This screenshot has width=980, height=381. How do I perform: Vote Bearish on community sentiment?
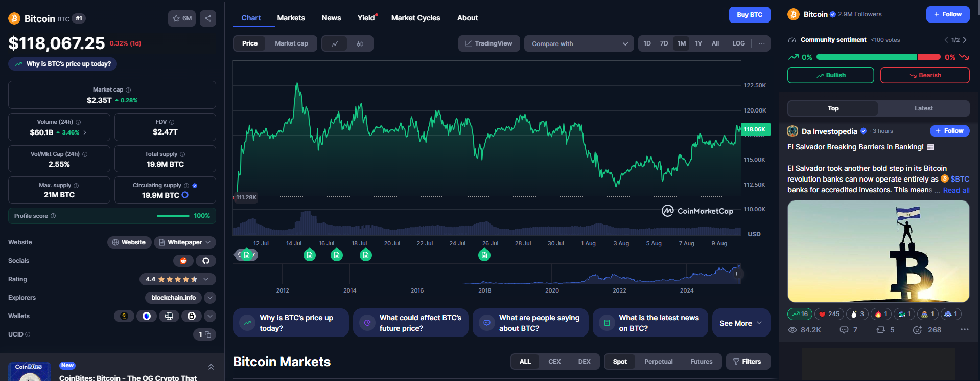(925, 75)
